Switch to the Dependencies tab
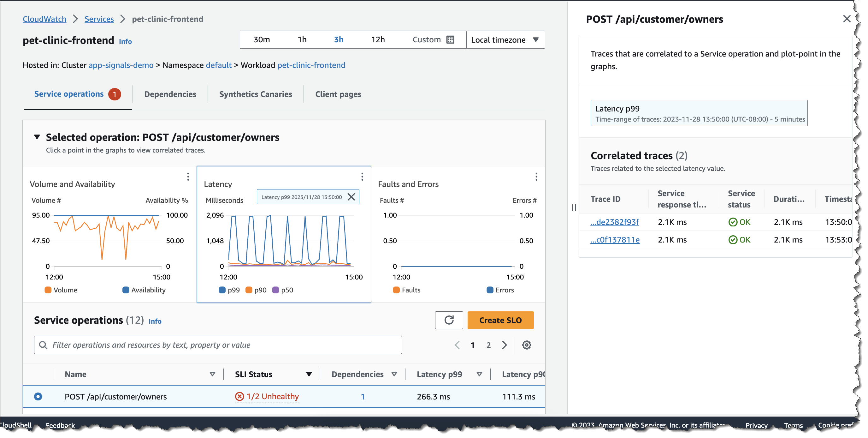868x438 pixels. click(x=170, y=94)
